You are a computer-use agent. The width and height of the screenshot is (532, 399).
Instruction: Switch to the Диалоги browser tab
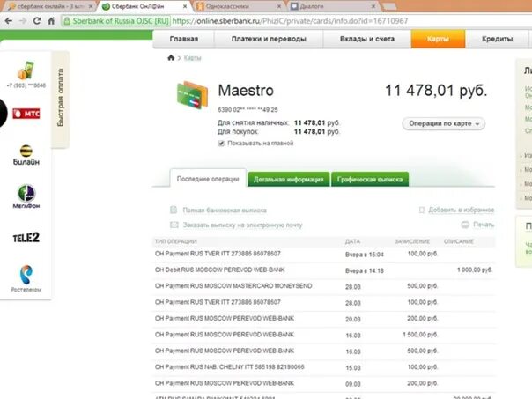(334, 6)
